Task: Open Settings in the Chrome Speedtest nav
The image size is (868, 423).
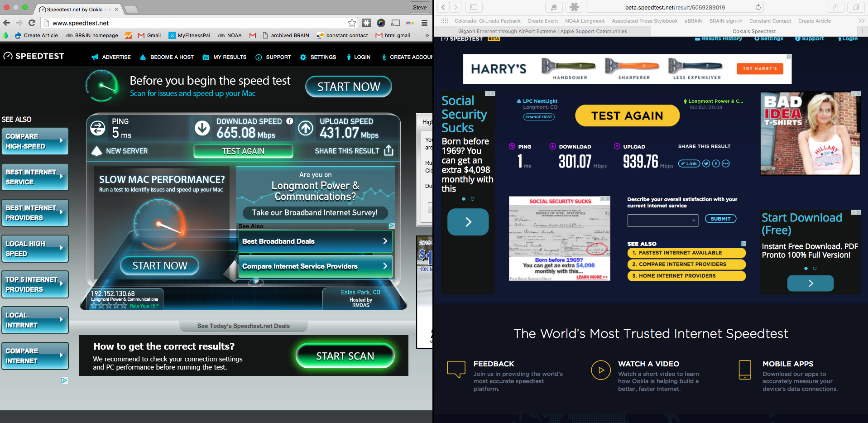Action: [318, 57]
